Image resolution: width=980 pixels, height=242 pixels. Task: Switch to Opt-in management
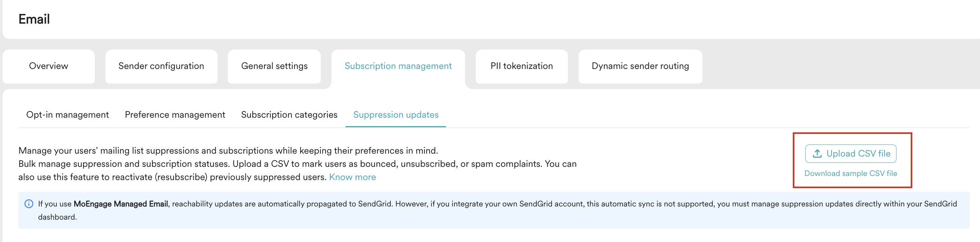pyautogui.click(x=67, y=114)
